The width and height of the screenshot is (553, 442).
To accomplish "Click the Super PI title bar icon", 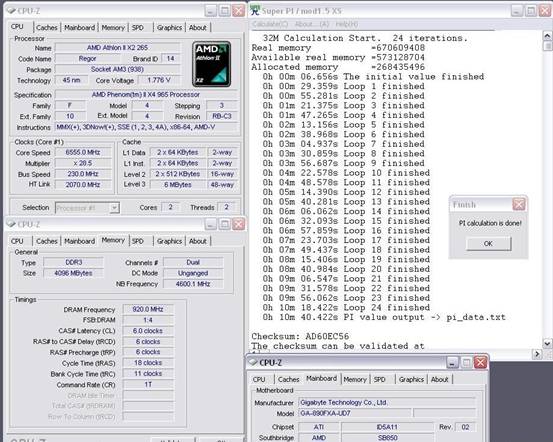I will [255, 11].
